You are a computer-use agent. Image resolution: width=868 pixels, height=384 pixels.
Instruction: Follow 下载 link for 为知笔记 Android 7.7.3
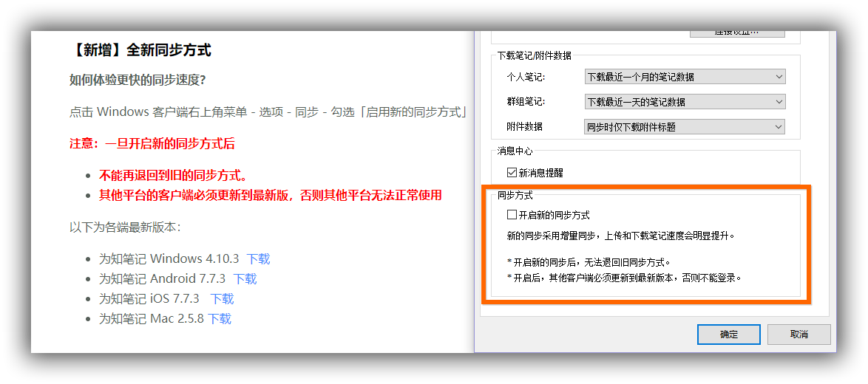(x=245, y=279)
